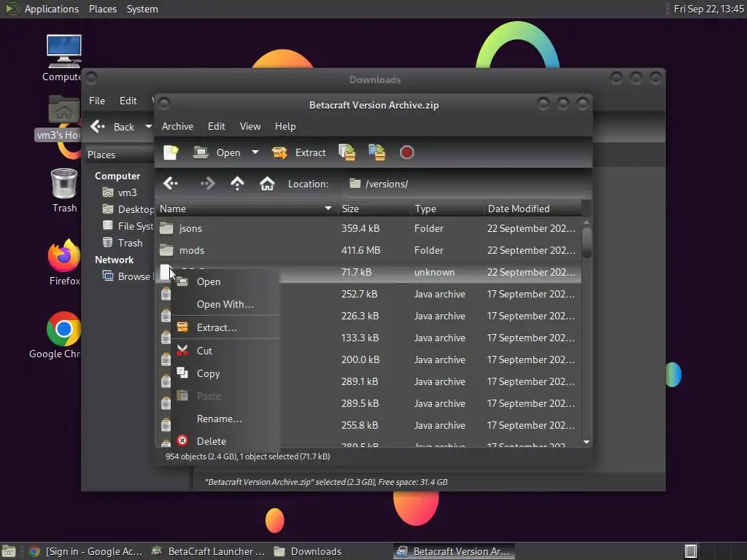This screenshot has height=560, width=747.
Task: Open Places menu in top panel
Action: [102, 9]
